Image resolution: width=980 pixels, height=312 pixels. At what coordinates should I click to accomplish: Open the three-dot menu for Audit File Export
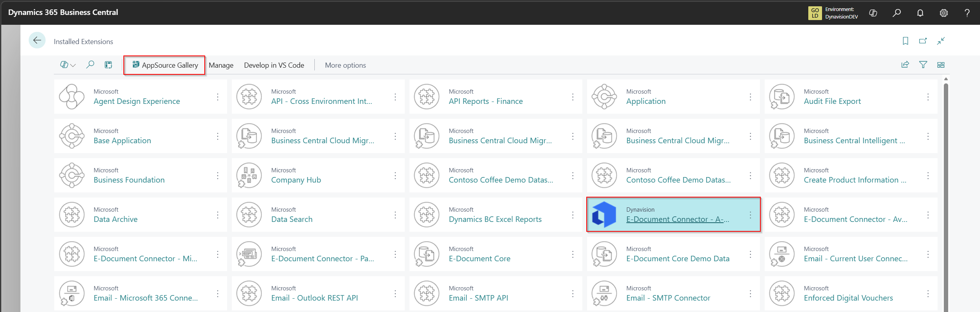click(x=928, y=97)
